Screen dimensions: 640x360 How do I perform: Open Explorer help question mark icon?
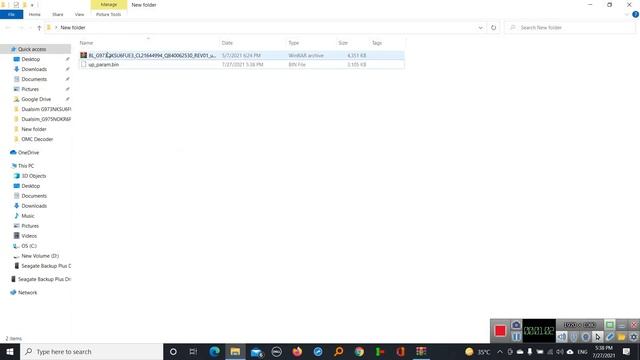tap(636, 14)
